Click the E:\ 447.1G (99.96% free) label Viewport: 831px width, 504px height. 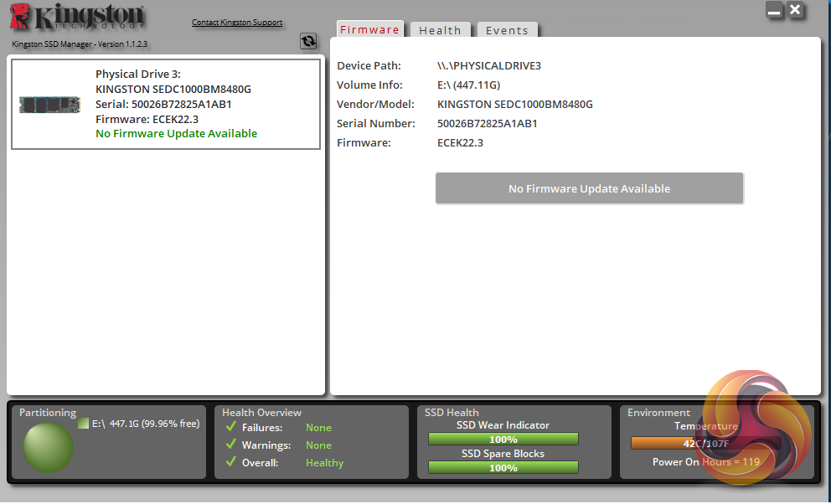click(146, 424)
